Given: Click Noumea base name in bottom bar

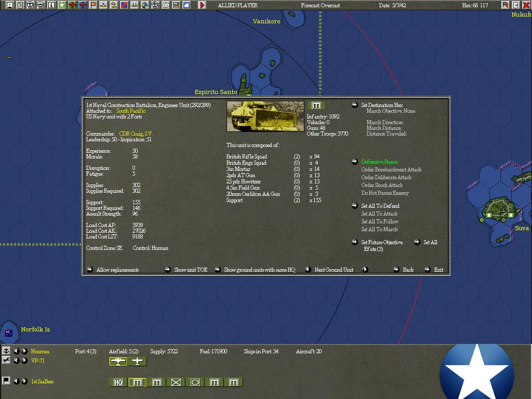Looking at the screenshot, I should click(40, 352).
